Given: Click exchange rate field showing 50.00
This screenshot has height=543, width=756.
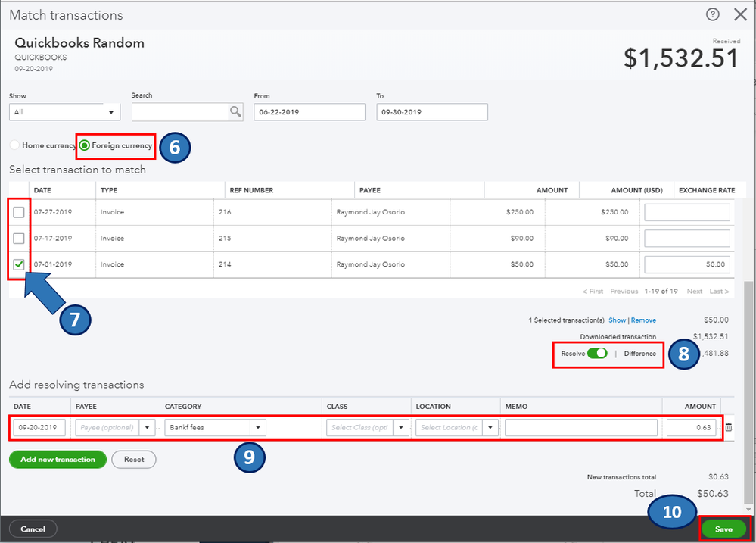Looking at the screenshot, I should 687,264.
